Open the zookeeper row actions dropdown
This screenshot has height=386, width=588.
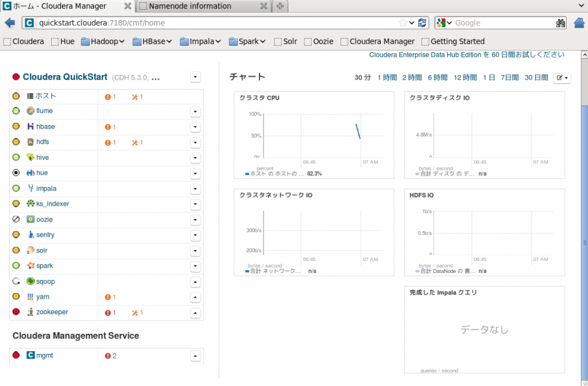click(195, 313)
